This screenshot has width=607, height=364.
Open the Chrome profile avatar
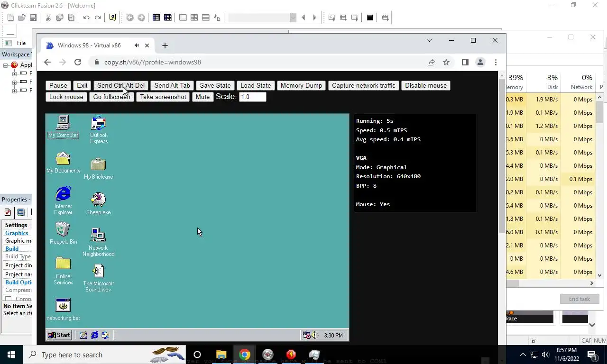tap(480, 62)
